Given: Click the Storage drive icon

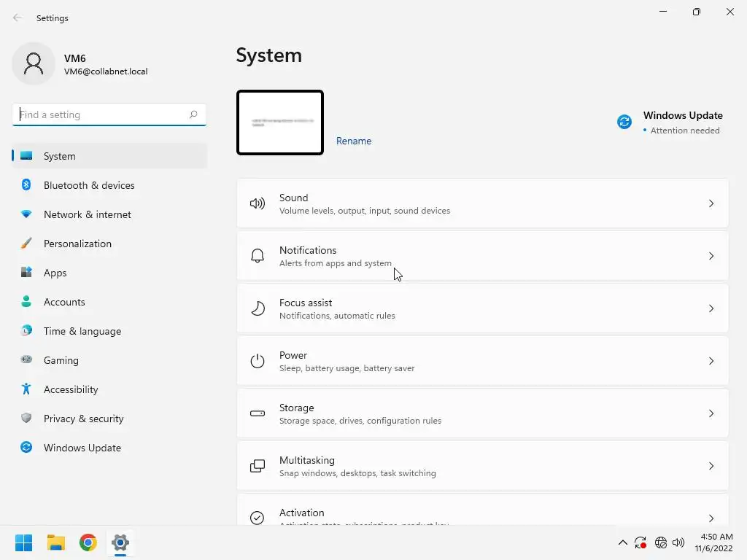Looking at the screenshot, I should click(x=258, y=413).
